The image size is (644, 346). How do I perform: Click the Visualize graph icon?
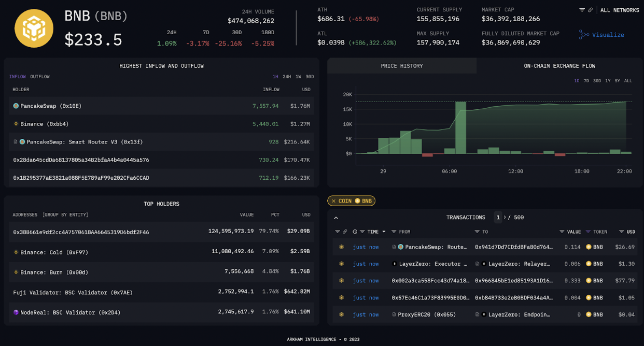pyautogui.click(x=584, y=35)
